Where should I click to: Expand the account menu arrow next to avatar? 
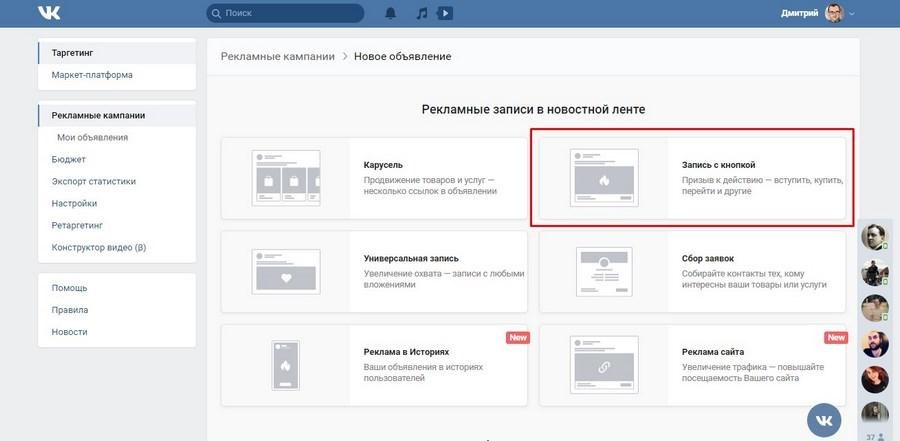(851, 14)
